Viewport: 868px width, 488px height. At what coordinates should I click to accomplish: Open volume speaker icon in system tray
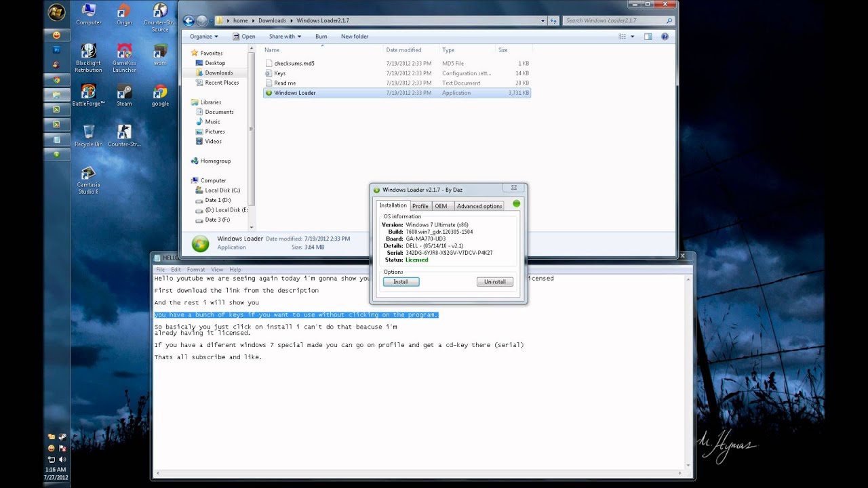click(x=62, y=460)
